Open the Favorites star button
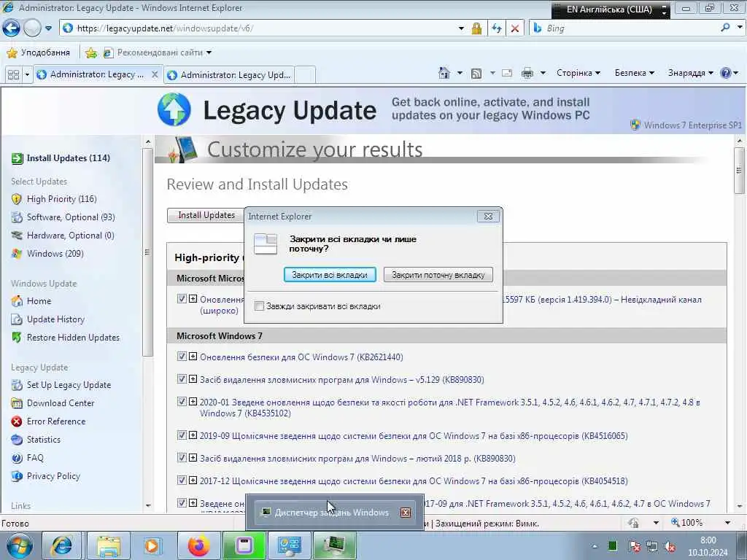Viewport: 747px width, 560px height. (38, 52)
